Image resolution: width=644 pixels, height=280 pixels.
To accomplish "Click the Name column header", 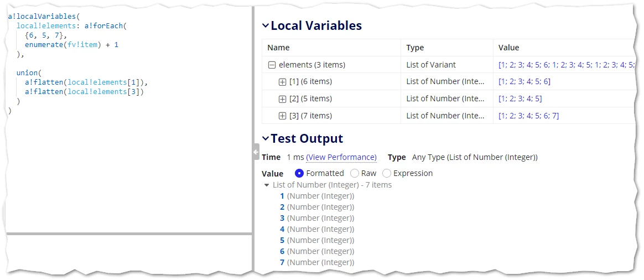I will point(278,48).
